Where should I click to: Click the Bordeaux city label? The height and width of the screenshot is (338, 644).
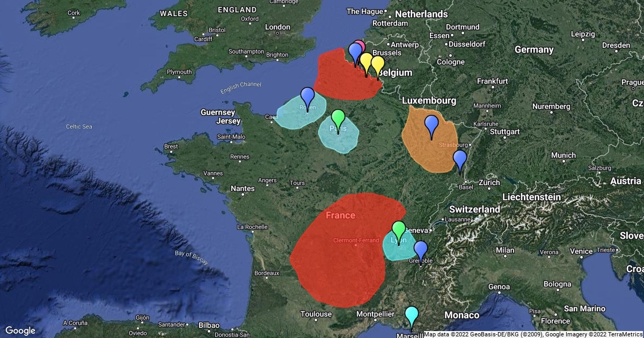267,273
